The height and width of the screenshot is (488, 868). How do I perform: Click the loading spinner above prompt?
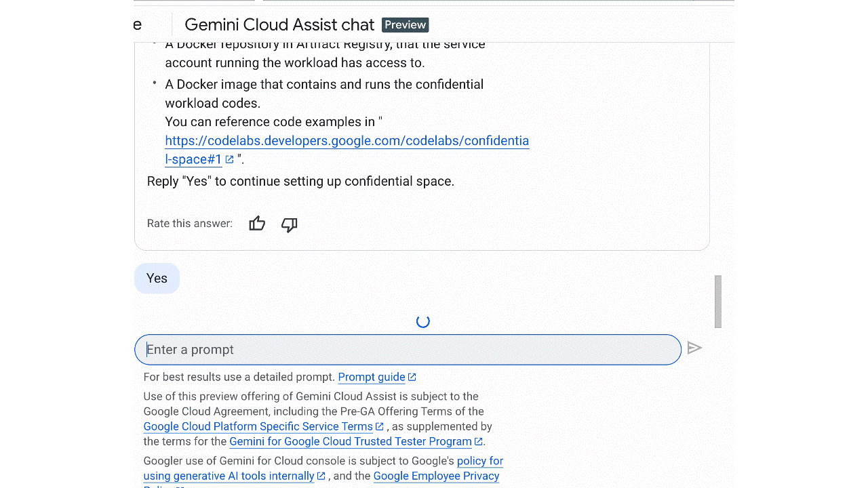(x=423, y=321)
